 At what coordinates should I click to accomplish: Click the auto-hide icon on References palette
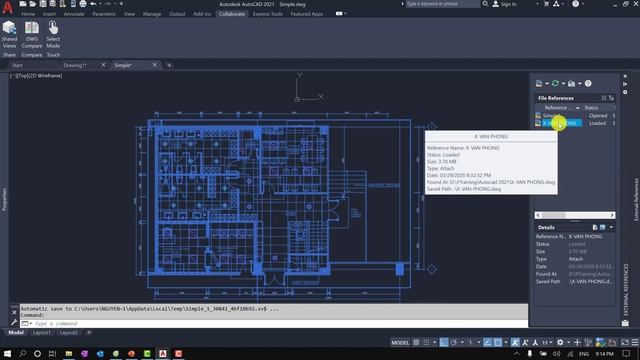[625, 84]
